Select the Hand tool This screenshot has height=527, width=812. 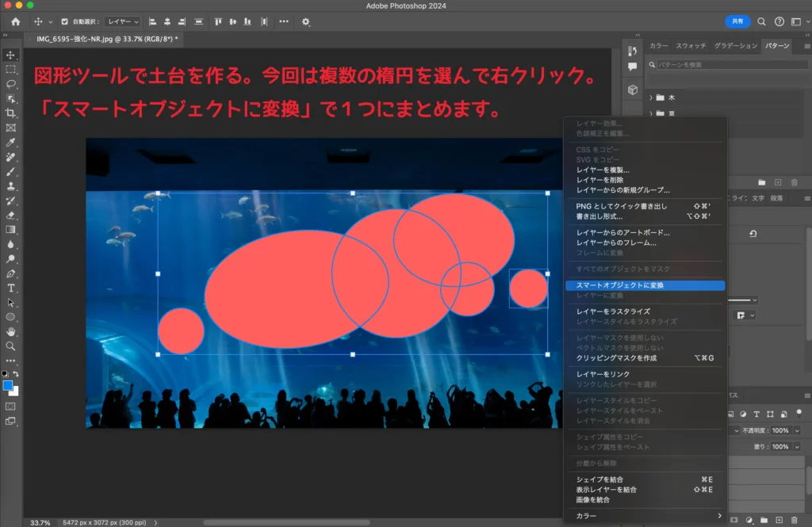[x=11, y=331]
